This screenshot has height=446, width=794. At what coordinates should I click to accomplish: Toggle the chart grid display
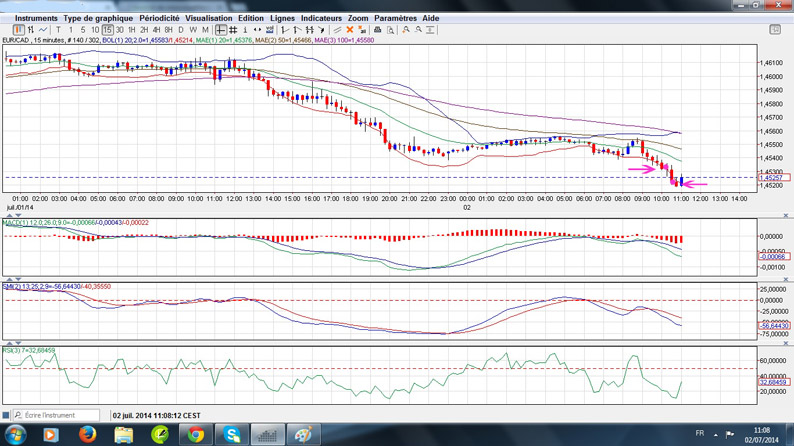[x=233, y=30]
